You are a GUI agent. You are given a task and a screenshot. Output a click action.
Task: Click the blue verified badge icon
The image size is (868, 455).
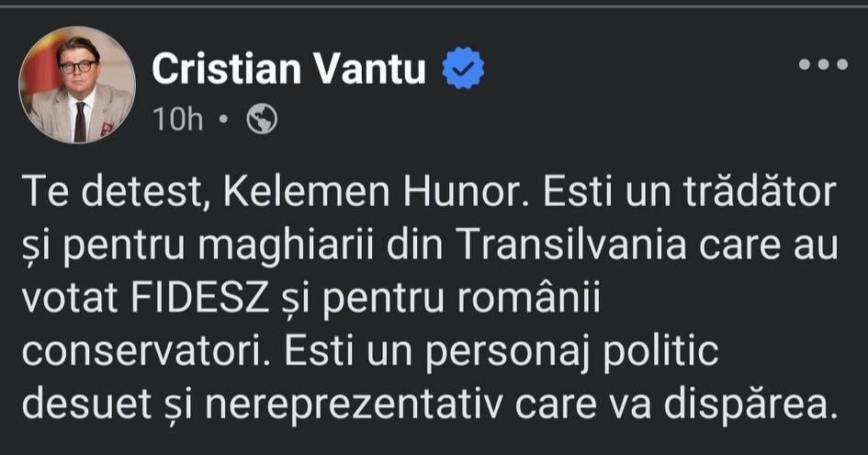(x=463, y=69)
